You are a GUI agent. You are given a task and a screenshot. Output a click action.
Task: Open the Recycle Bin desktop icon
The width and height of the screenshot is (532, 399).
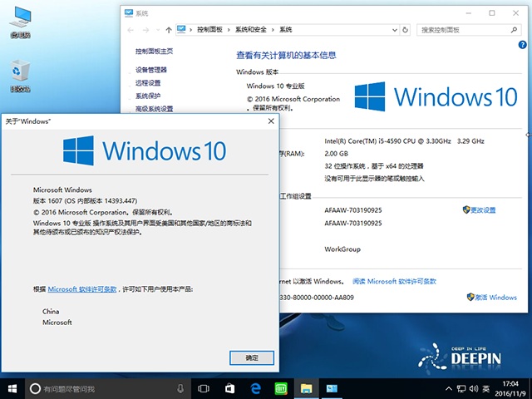[x=20, y=76]
